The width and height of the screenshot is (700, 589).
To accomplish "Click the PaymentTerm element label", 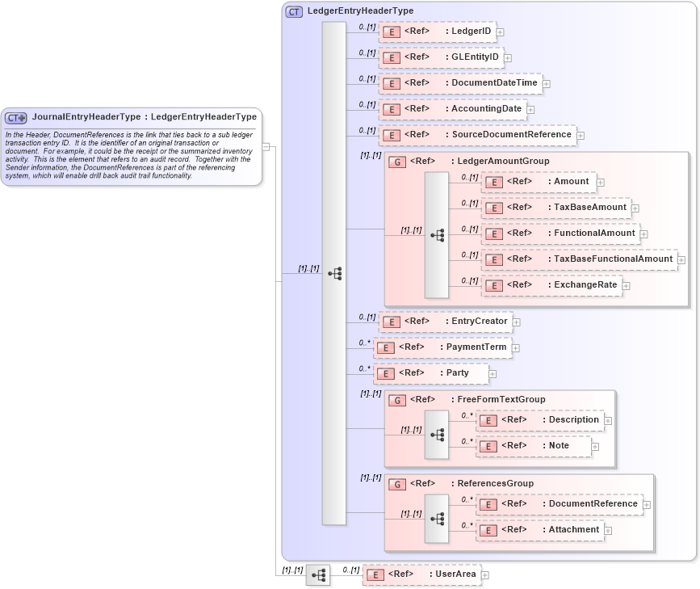I will click(x=477, y=347).
